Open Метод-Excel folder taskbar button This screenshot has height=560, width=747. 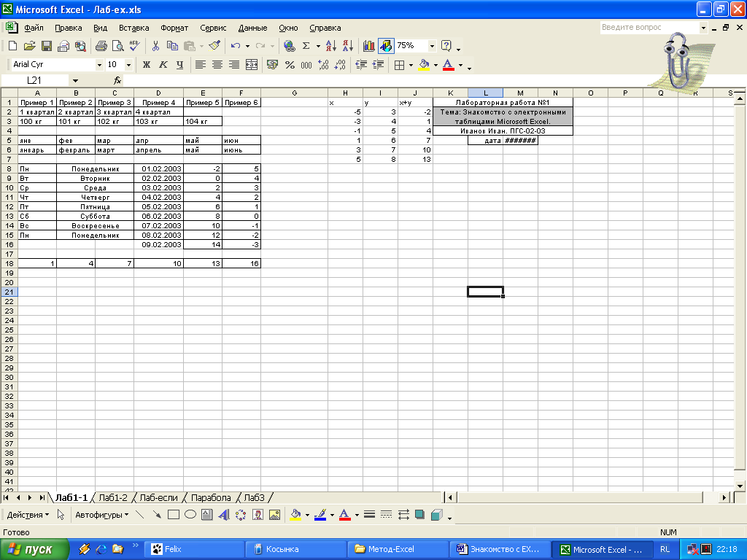click(x=398, y=549)
